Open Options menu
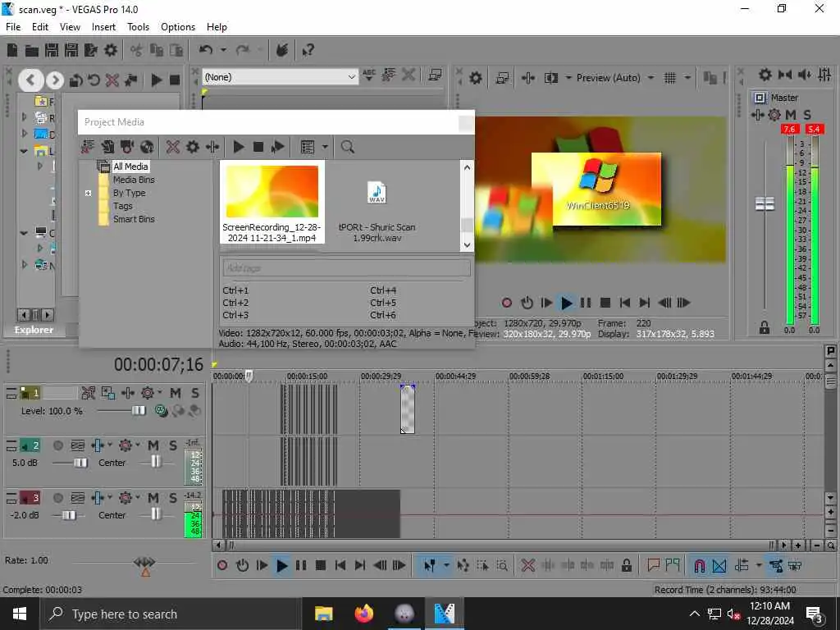 [178, 27]
